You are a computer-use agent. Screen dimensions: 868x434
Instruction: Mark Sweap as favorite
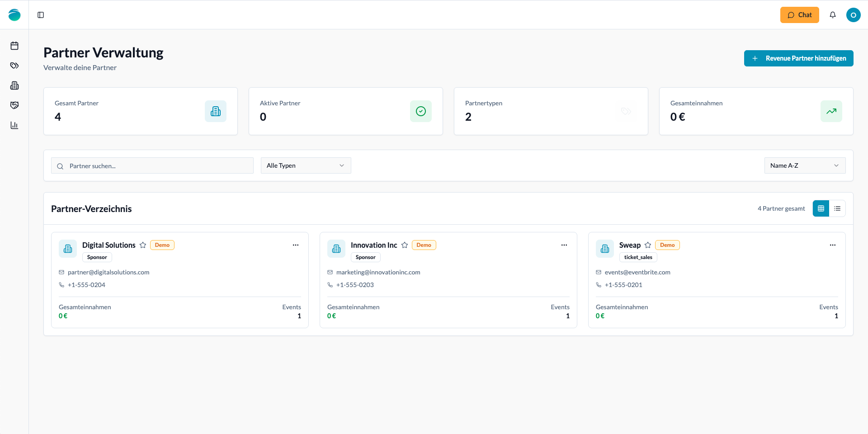tap(648, 245)
